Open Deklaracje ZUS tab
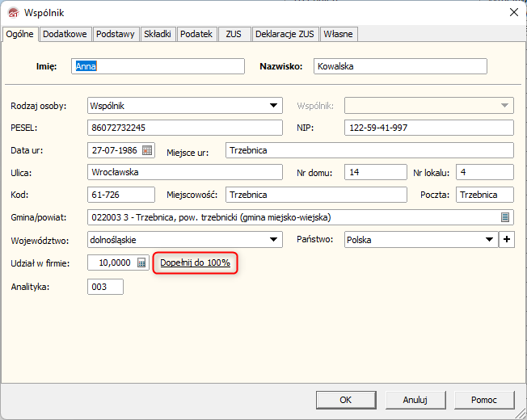 click(x=285, y=34)
